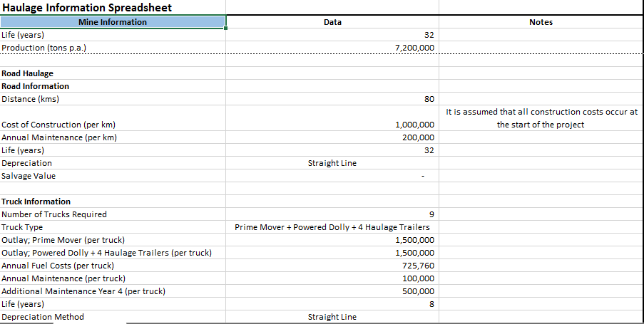644x324 pixels.
Task: Select the Distance (kms) label
Action: tap(30, 99)
